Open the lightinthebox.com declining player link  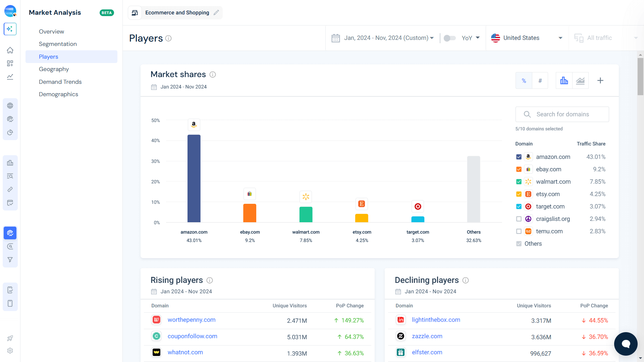pos(436,320)
